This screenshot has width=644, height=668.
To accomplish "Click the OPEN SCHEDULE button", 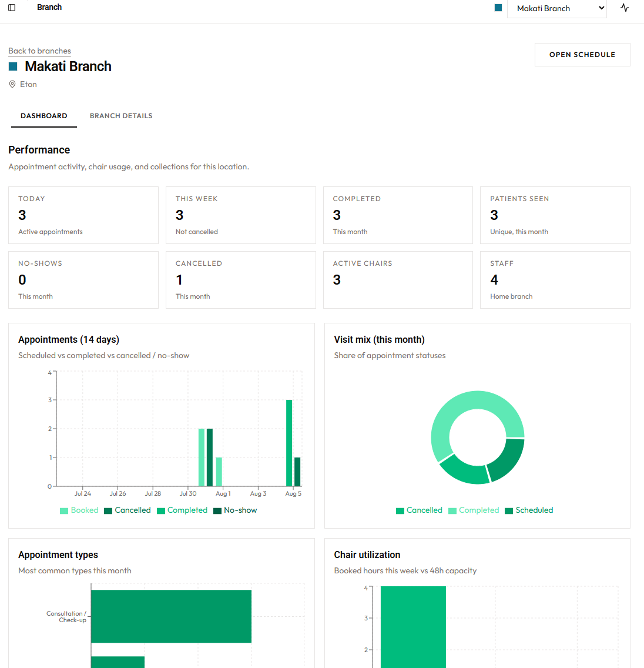I will [x=582, y=55].
